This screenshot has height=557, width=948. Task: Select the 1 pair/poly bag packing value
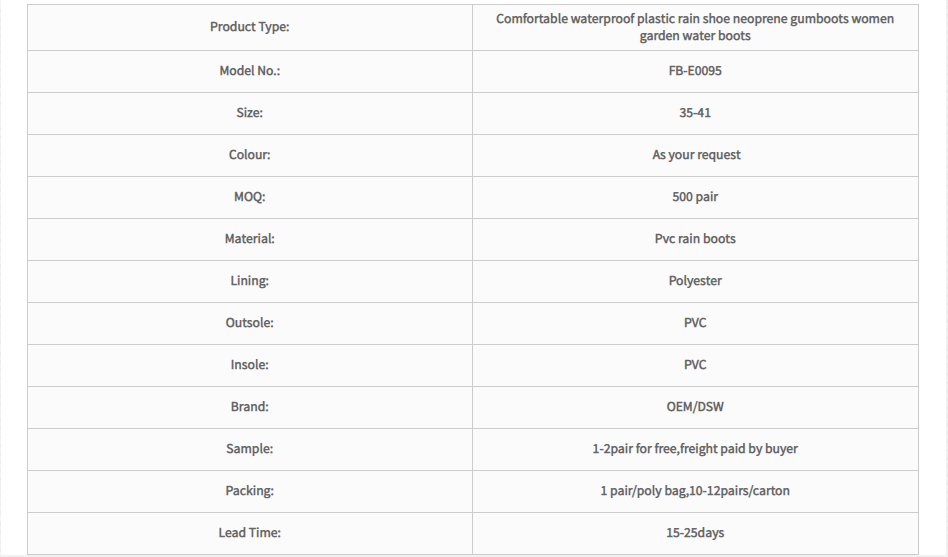coord(643,491)
